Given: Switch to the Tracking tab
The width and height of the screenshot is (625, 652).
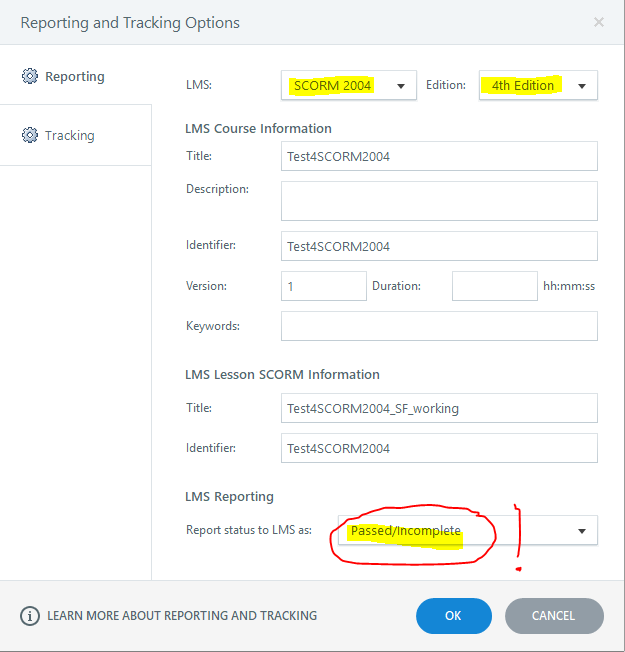Looking at the screenshot, I should pos(69,136).
